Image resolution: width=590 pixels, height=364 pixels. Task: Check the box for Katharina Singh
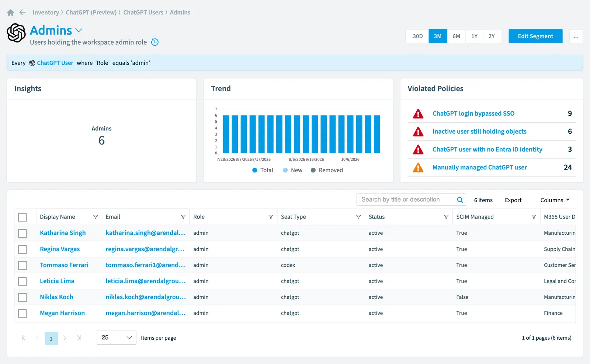(x=22, y=233)
